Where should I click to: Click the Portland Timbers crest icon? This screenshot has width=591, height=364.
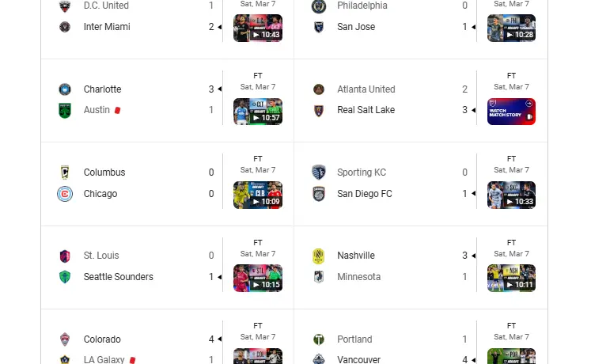[x=319, y=339]
